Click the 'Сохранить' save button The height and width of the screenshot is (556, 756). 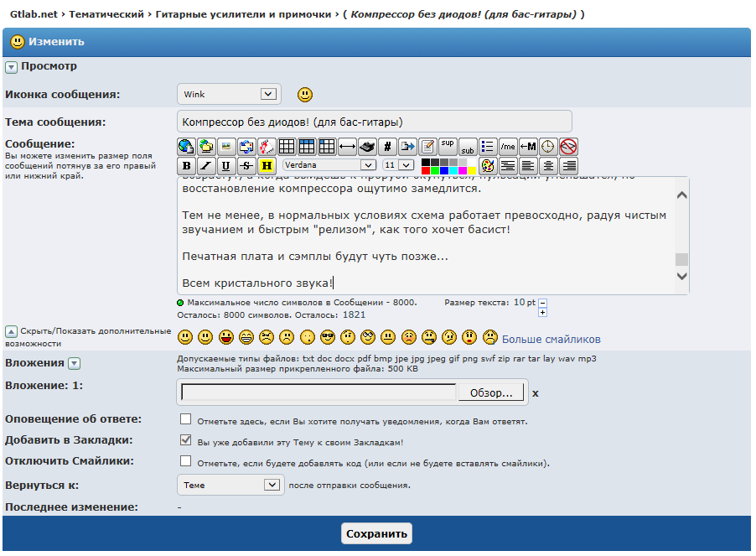pyautogui.click(x=376, y=533)
